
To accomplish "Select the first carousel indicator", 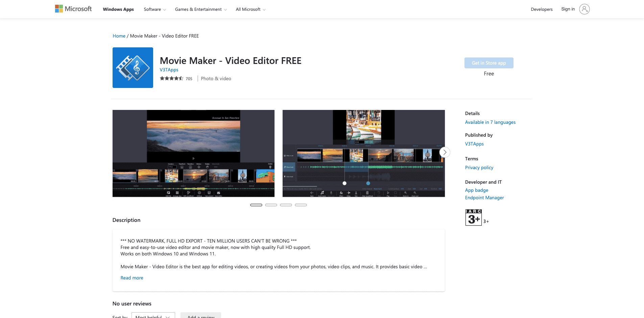I will [x=256, y=205].
